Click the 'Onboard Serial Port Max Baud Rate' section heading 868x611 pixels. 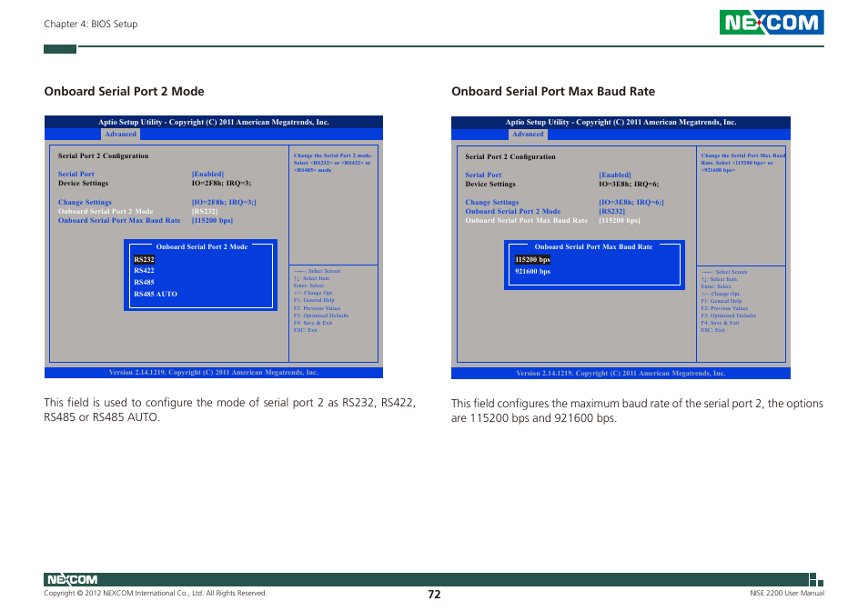tap(553, 91)
